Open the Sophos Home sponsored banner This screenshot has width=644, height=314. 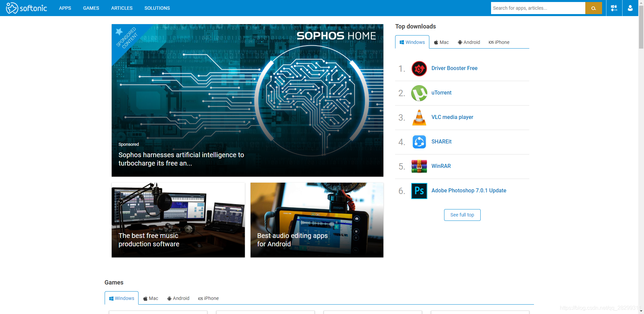coord(247,100)
